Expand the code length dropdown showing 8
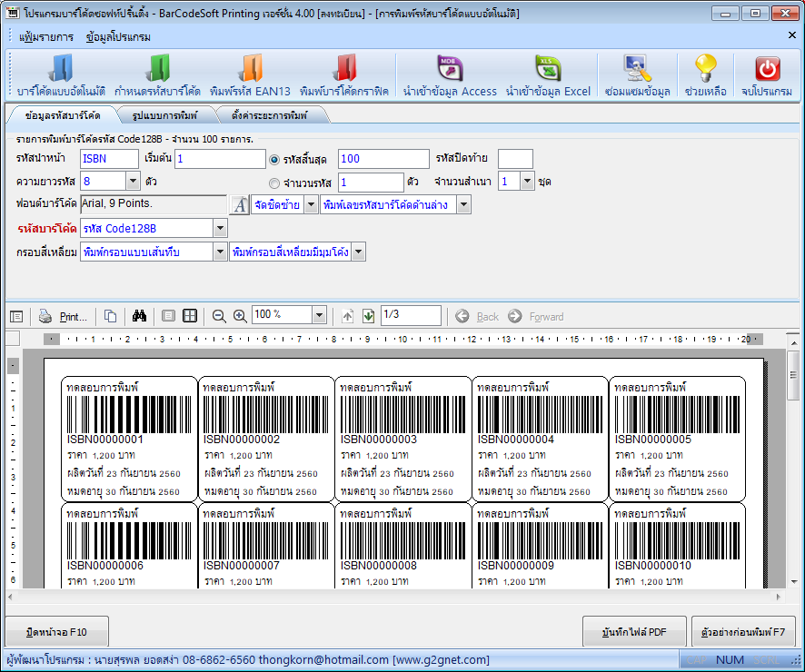Image resolution: width=805 pixels, height=672 pixels. point(133,182)
